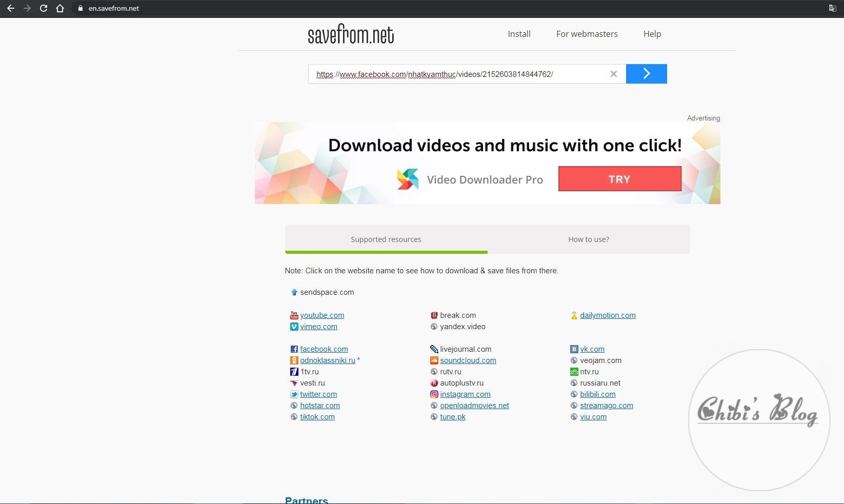Screen dimensions: 844x504
Task: Click the vesti.ru icon
Action: tap(294, 383)
